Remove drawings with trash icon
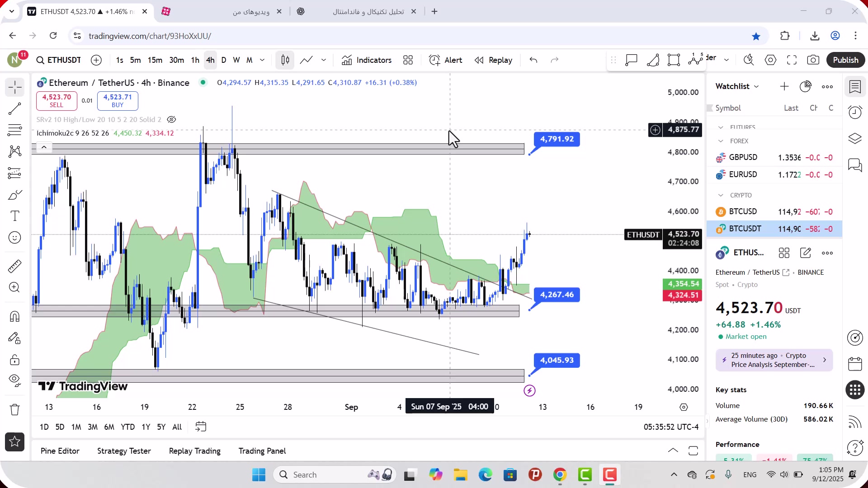Image resolution: width=868 pixels, height=488 pixels. point(15,409)
